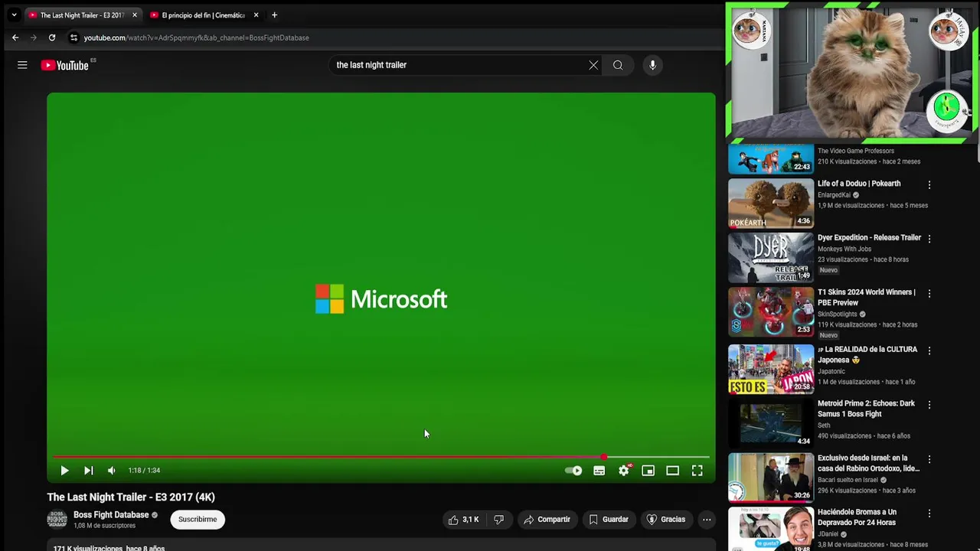Mute the video volume
This screenshot has width=980, height=551.
click(x=112, y=471)
